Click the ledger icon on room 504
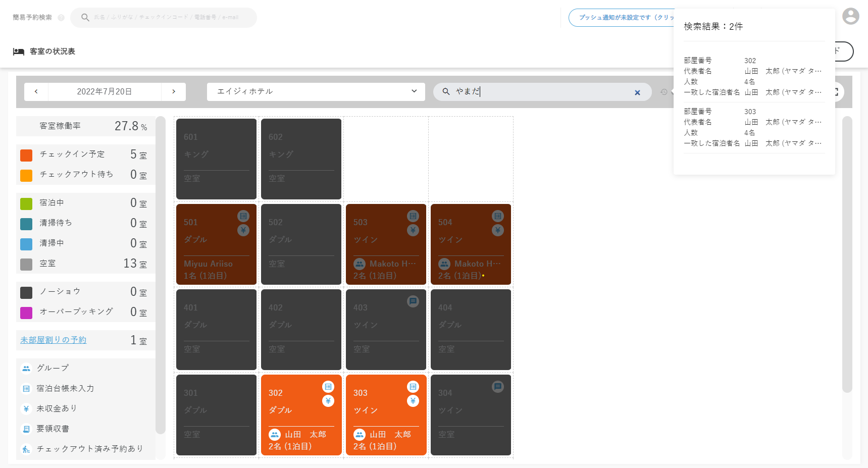The height and width of the screenshot is (468, 868). (x=498, y=216)
